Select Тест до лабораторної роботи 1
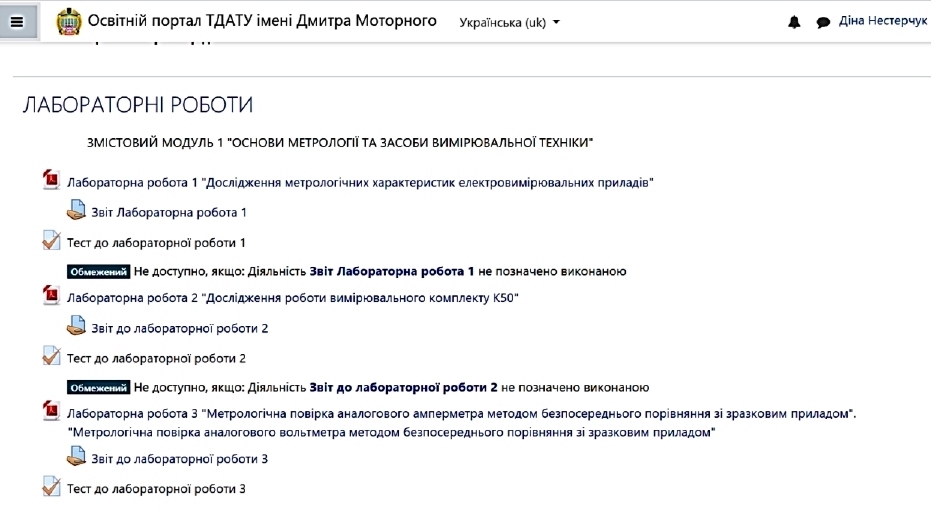945x525 pixels. point(156,243)
